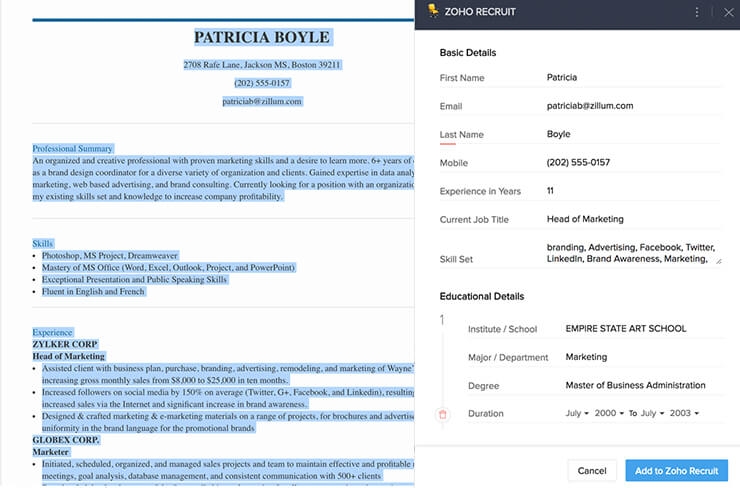Close the Zoho Recruit panel
This screenshot has height=488, width=740.
(729, 13)
